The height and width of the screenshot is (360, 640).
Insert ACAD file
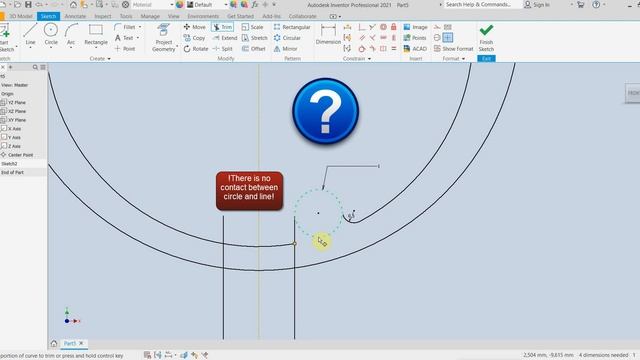pyautogui.click(x=415, y=49)
